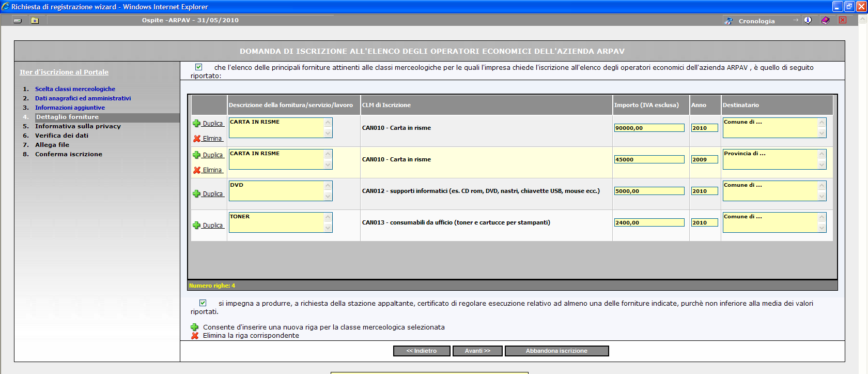Image resolution: width=868 pixels, height=374 pixels.
Task: Open step 3 Informazioni aggiuntive
Action: 70,108
